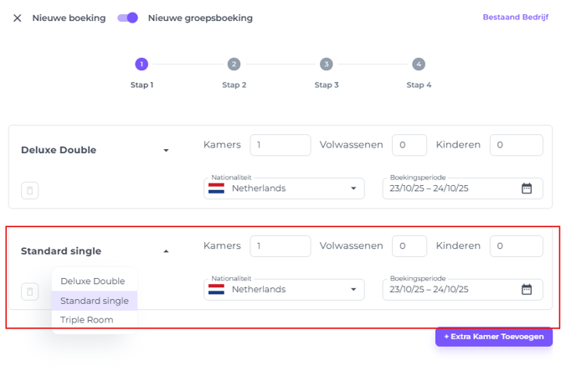This screenshot has width=561, height=392.
Task: Toggle the Nieuwe groepsboeking switch
Action: (127, 18)
